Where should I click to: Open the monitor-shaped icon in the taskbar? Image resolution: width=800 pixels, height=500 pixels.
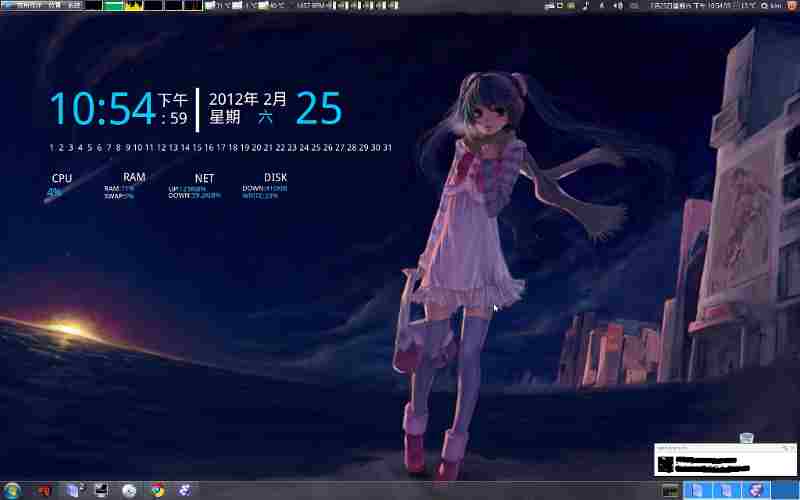101,491
